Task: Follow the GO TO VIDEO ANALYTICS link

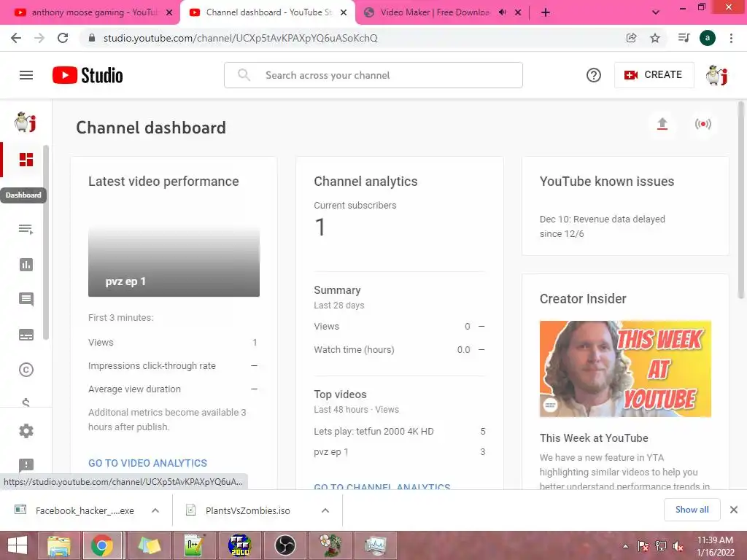Action: pos(147,463)
